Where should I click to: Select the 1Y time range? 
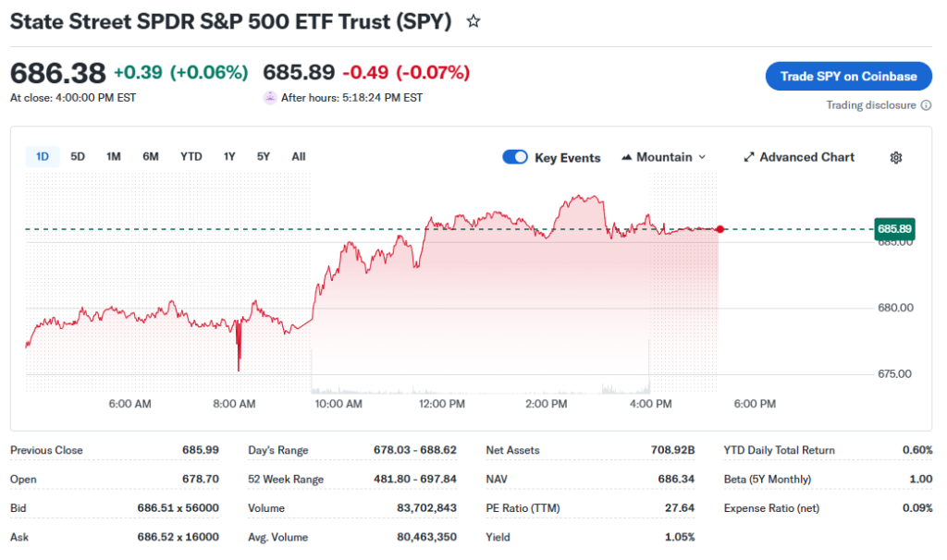coord(229,156)
